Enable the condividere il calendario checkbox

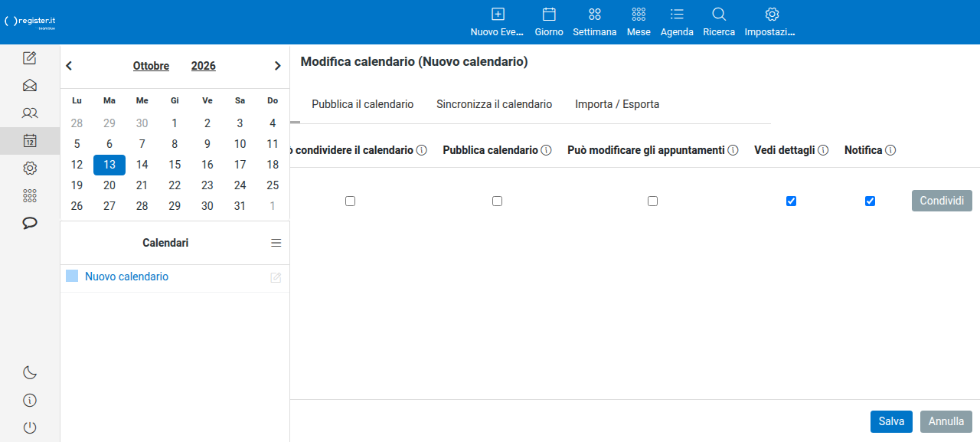351,201
